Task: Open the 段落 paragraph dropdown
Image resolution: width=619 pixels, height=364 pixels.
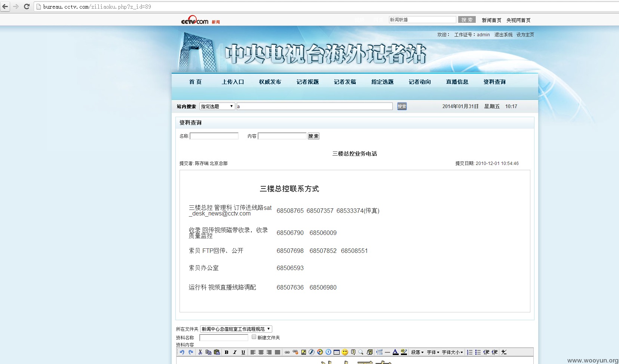Action: click(x=417, y=352)
